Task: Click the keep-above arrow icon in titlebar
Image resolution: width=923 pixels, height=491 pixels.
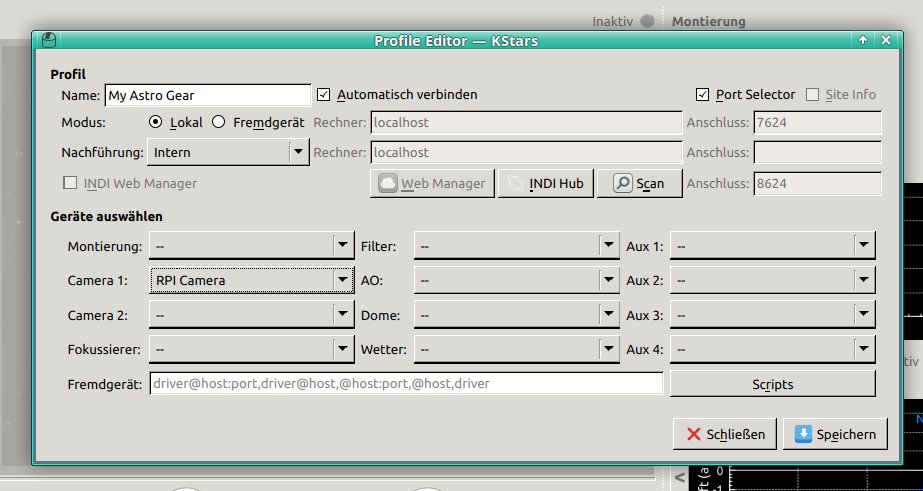Action: coord(863,40)
